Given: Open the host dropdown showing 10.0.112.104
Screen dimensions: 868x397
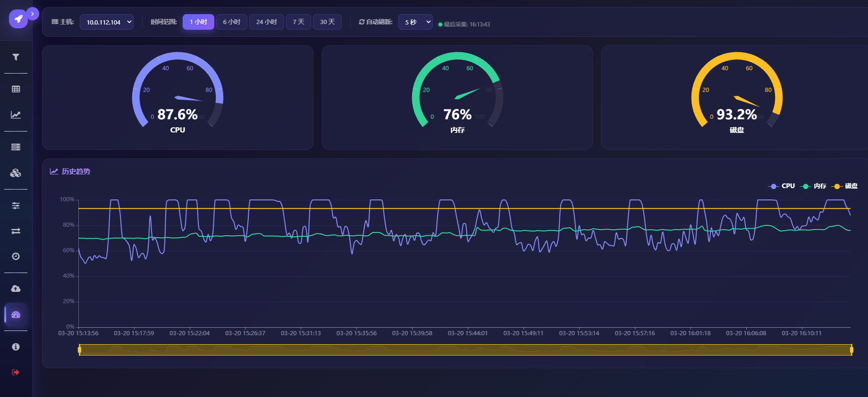Looking at the screenshot, I should tap(107, 22).
